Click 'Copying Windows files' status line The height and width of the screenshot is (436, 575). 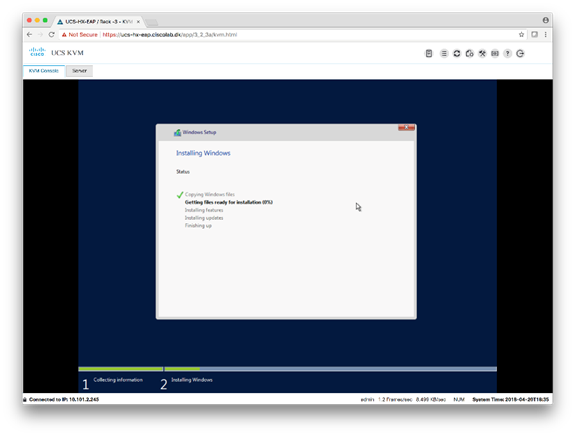click(210, 194)
